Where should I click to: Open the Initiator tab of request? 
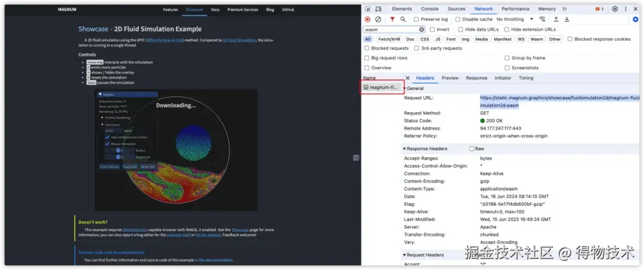click(x=503, y=78)
